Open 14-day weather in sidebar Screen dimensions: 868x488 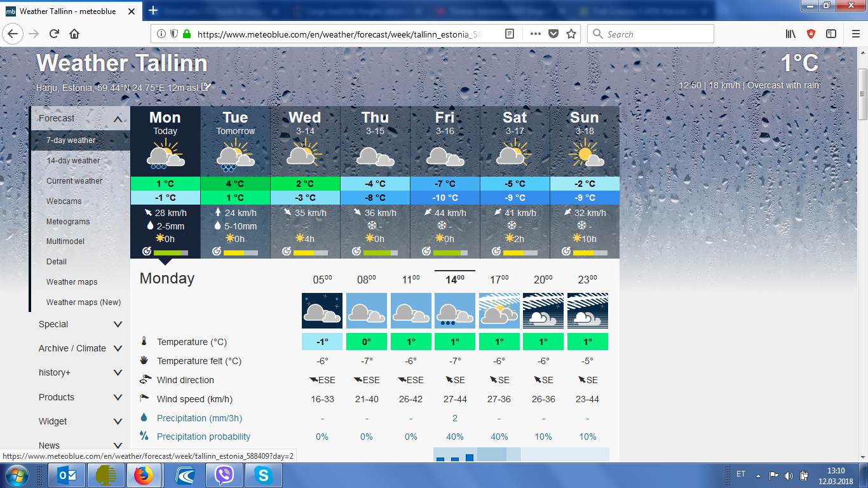click(x=73, y=161)
